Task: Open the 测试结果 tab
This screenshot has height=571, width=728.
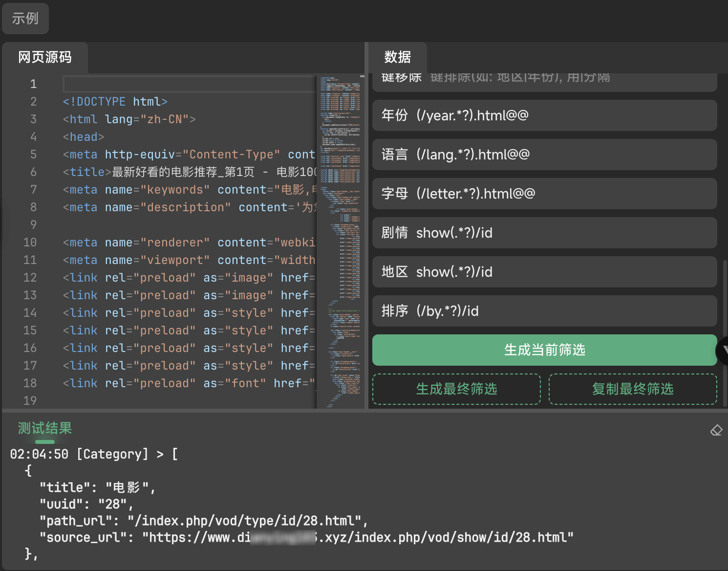Action: [45, 428]
